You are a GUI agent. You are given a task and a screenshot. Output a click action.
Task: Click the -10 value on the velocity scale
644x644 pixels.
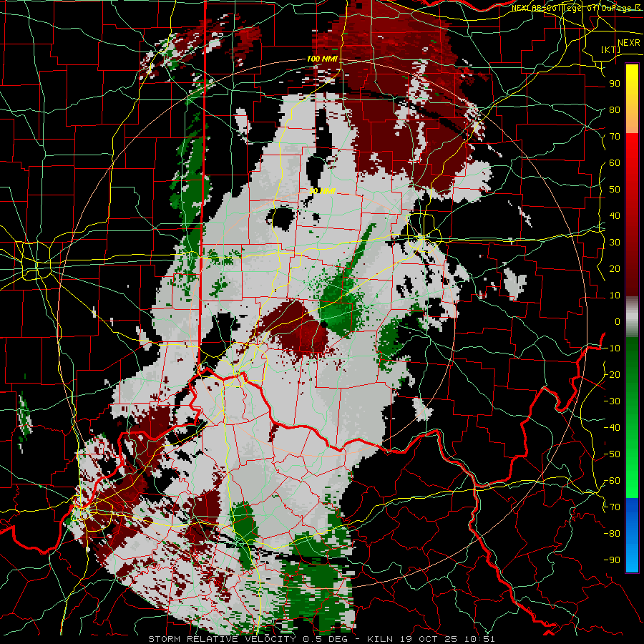click(612, 348)
